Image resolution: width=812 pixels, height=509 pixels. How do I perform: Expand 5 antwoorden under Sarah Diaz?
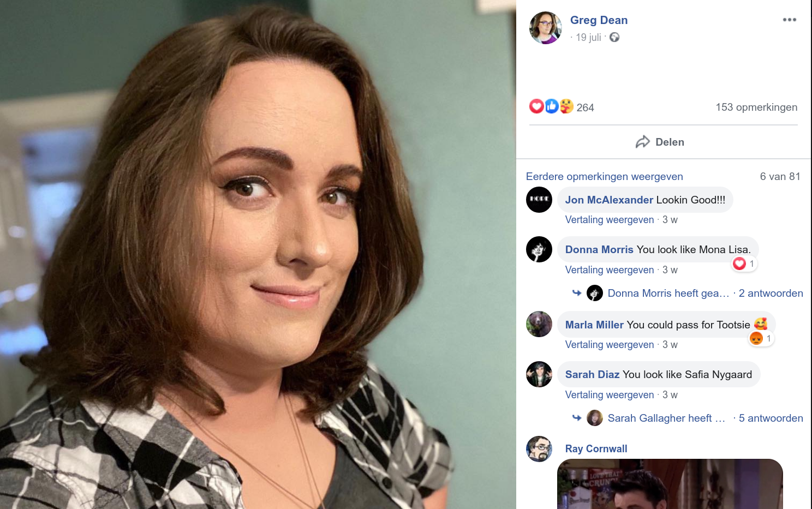pos(771,418)
